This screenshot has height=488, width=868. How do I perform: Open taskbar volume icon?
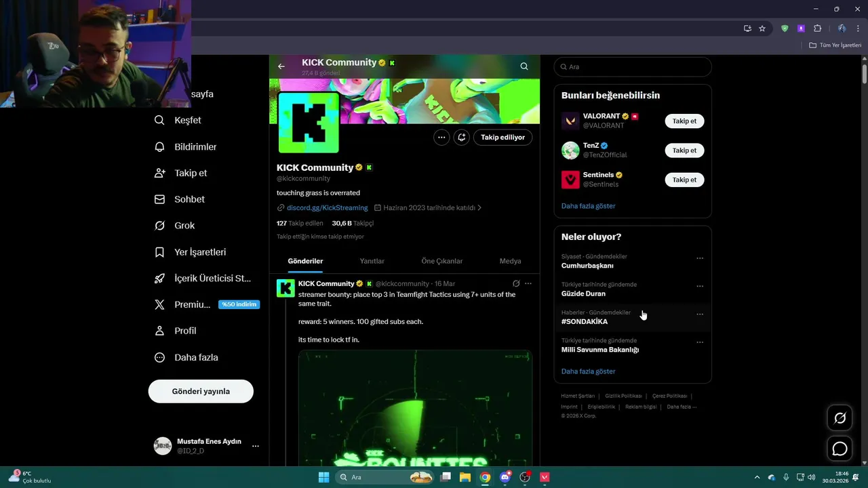[812, 477]
